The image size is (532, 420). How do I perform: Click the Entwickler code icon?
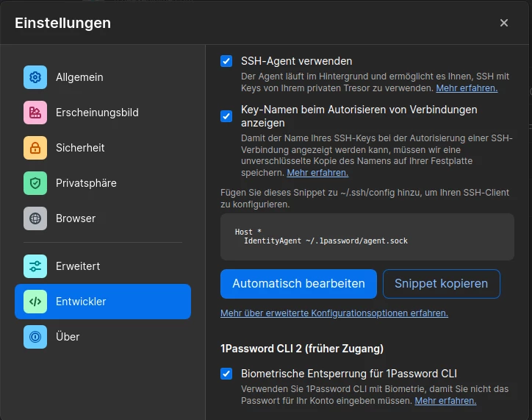pos(35,302)
